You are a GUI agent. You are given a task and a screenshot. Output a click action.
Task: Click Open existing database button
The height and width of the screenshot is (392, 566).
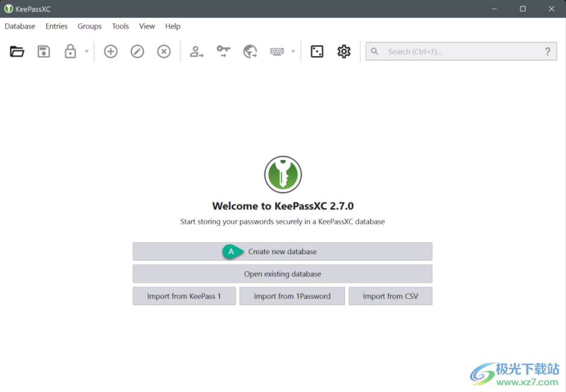[x=282, y=274]
